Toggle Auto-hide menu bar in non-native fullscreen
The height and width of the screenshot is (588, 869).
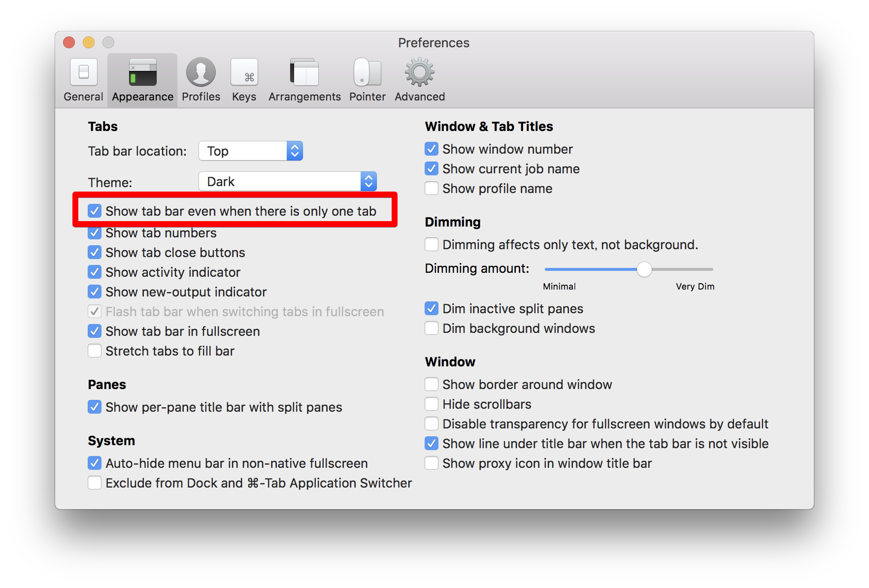(95, 463)
